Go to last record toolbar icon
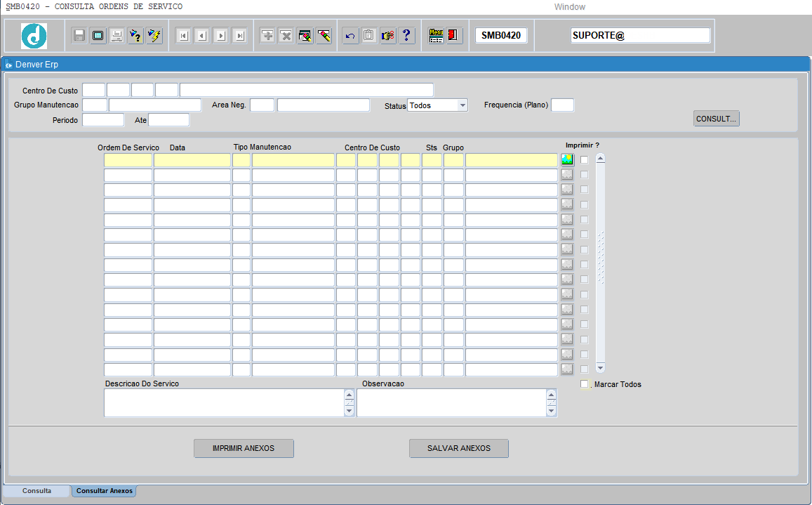 point(239,36)
